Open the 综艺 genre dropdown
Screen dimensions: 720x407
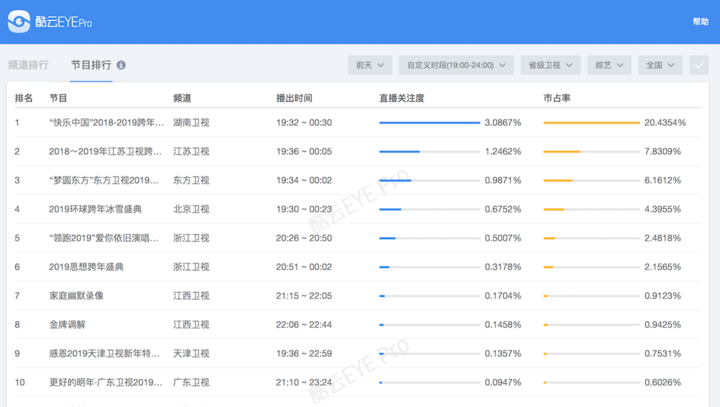coord(609,65)
